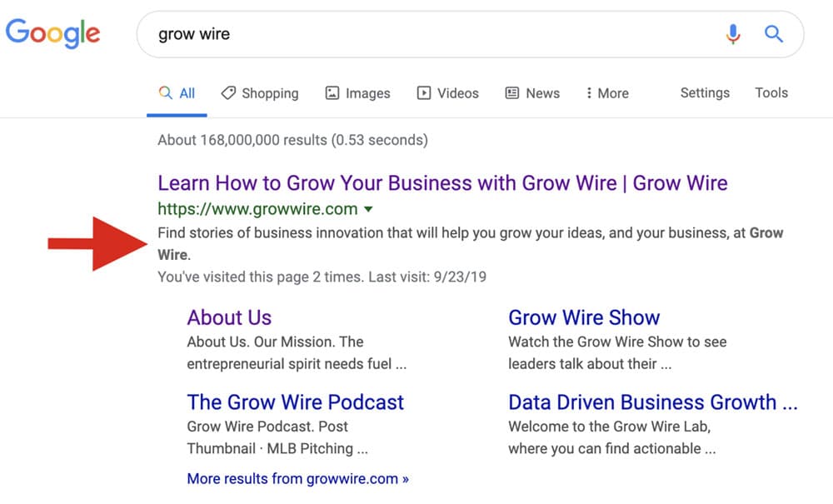Click the search box containing grow wire
833x504 pixels.
[470, 34]
